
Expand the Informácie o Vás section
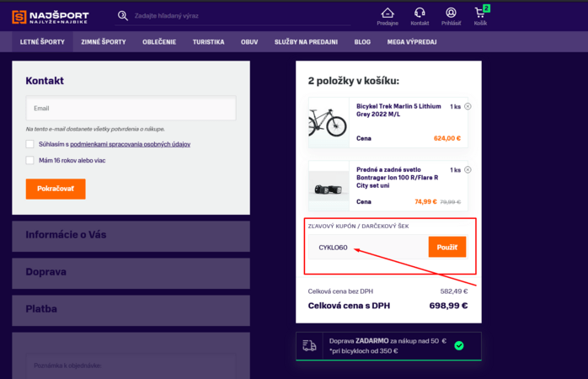(131, 236)
